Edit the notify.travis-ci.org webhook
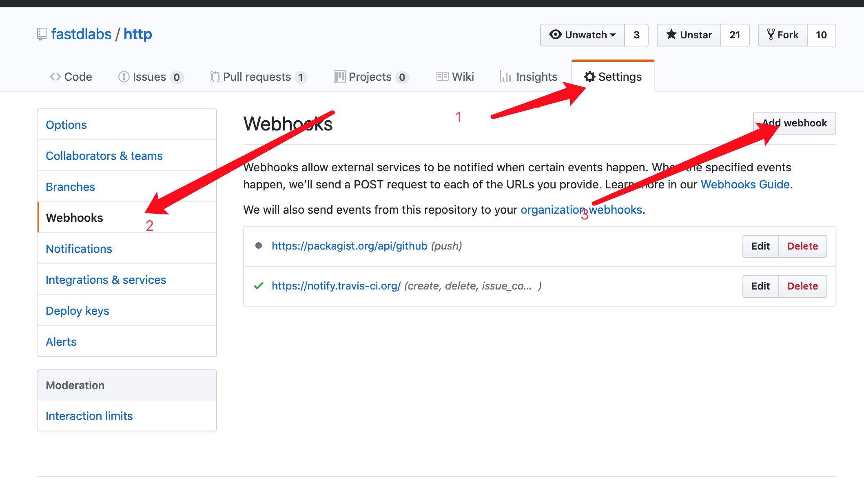864x504 pixels. [760, 286]
